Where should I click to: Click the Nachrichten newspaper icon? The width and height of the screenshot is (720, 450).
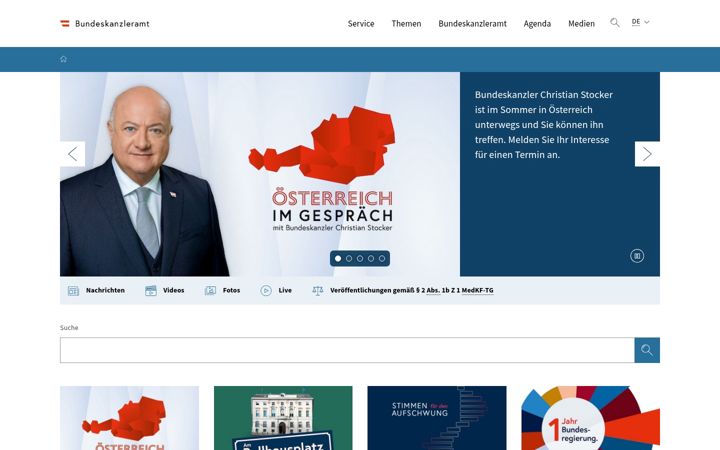pos(73,291)
